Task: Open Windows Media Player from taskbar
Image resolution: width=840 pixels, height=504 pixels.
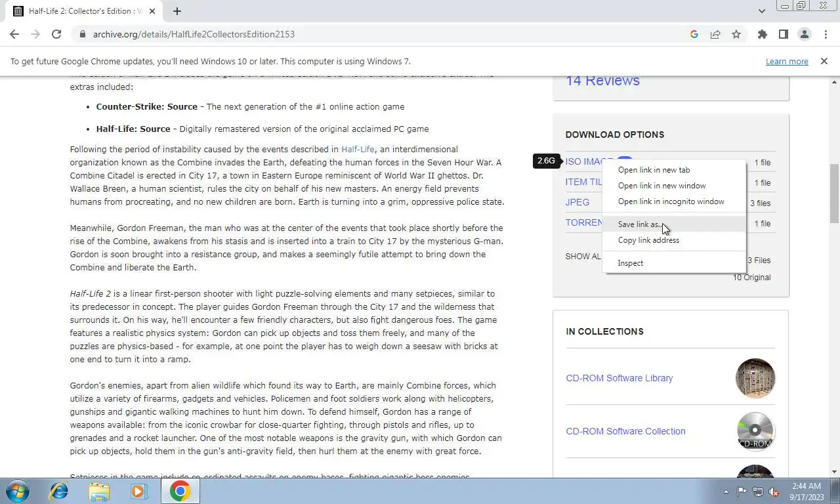Action: click(139, 491)
